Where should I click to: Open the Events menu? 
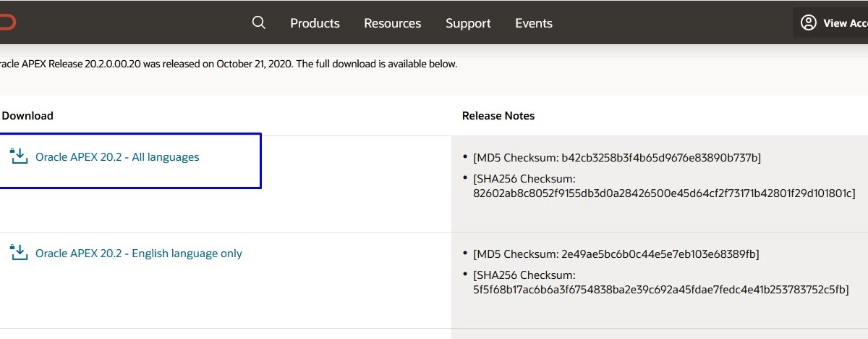[534, 23]
